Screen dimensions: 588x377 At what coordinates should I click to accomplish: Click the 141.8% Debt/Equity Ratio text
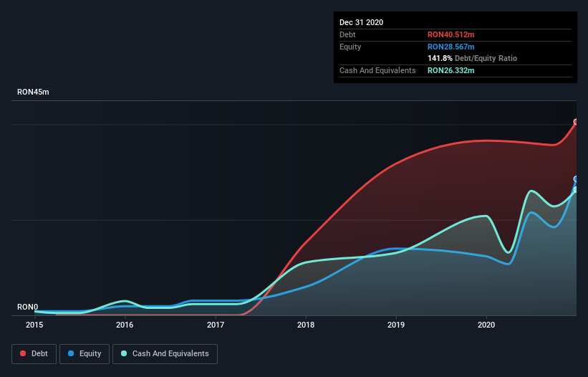click(473, 59)
